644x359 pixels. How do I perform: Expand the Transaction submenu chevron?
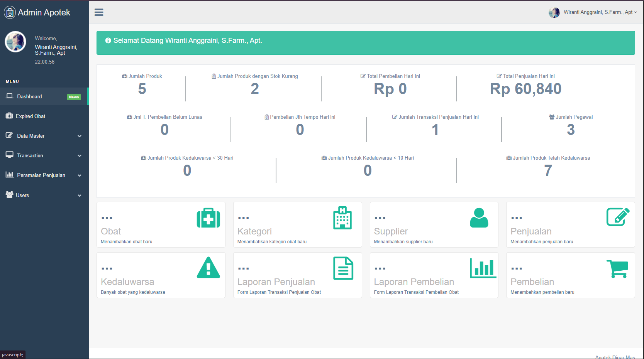coord(80,156)
